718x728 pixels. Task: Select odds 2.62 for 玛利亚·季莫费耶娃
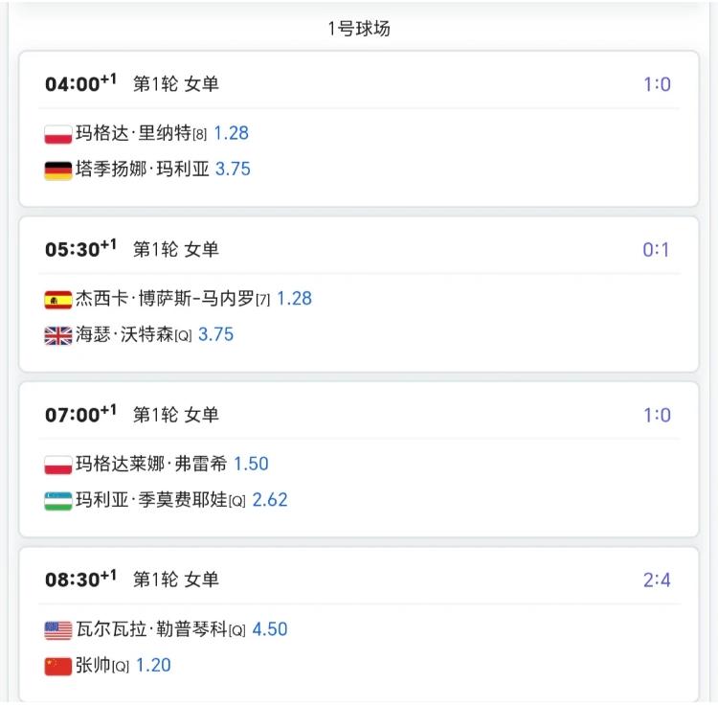pyautogui.click(x=270, y=500)
